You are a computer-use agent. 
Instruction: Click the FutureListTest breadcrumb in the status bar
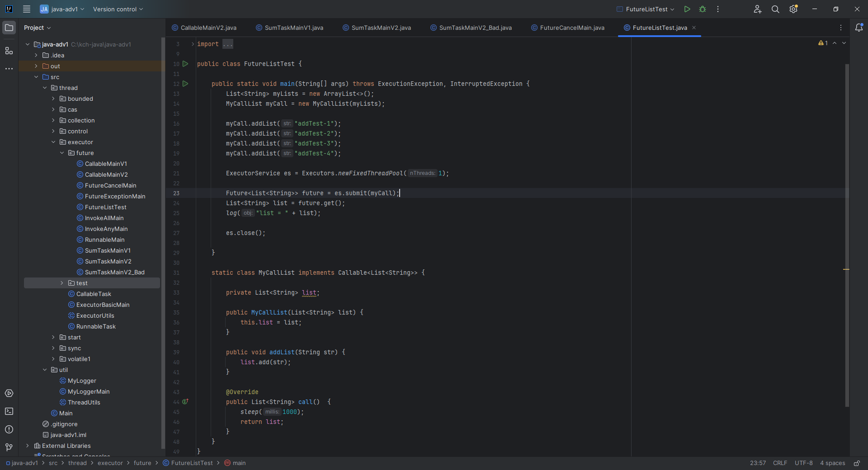pyautogui.click(x=188, y=463)
